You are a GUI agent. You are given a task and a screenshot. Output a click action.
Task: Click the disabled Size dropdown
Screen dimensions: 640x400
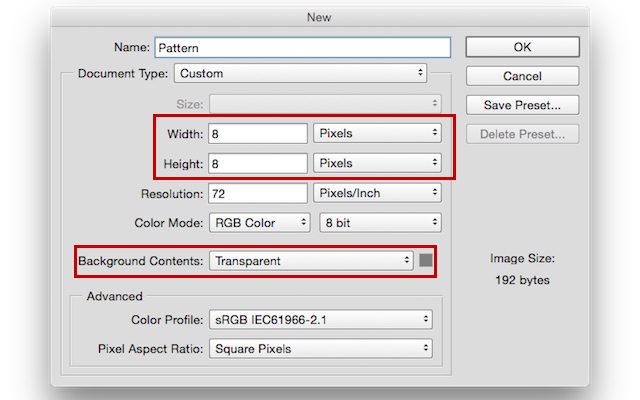[x=325, y=103]
